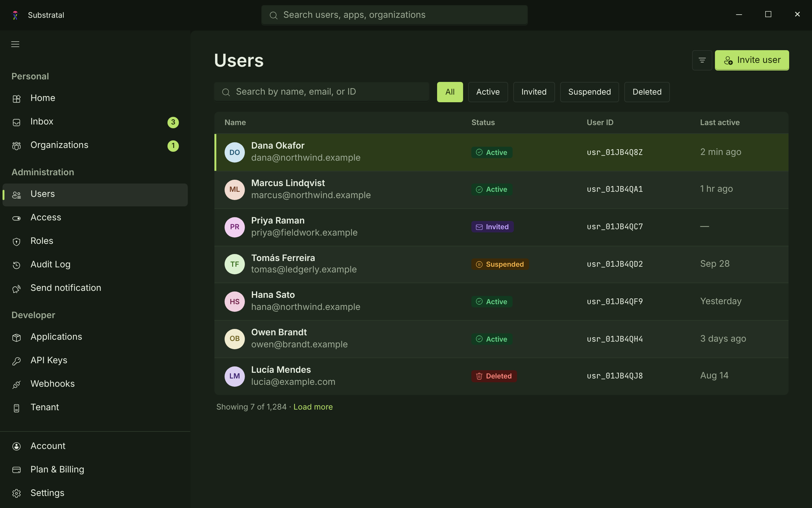Filter by Suspended users tab
Screen dimensions: 812x508
(x=590, y=92)
